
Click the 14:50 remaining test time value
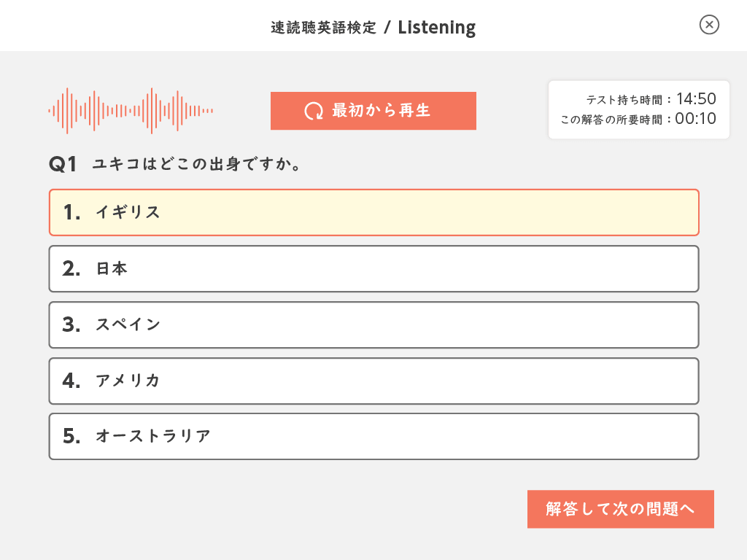696,98
